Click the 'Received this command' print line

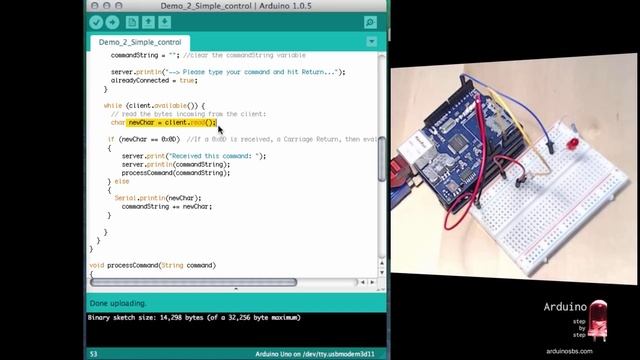click(194, 156)
